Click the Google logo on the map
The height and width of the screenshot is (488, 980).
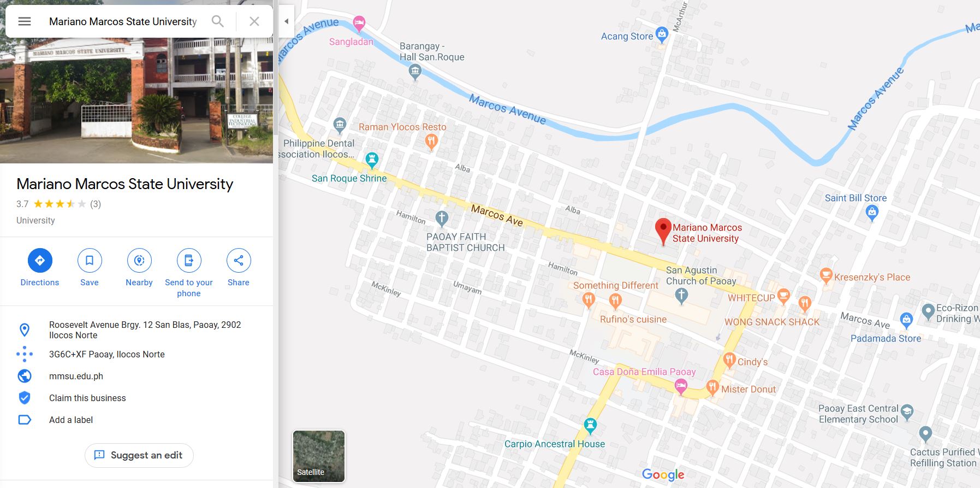pyautogui.click(x=663, y=474)
